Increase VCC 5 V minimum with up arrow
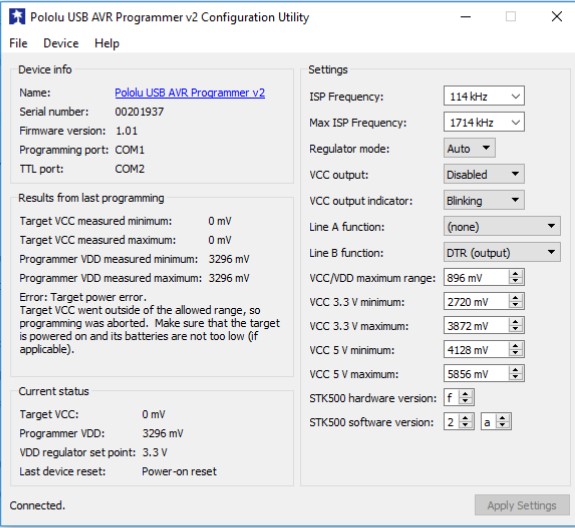The height and width of the screenshot is (528, 575). [516, 346]
